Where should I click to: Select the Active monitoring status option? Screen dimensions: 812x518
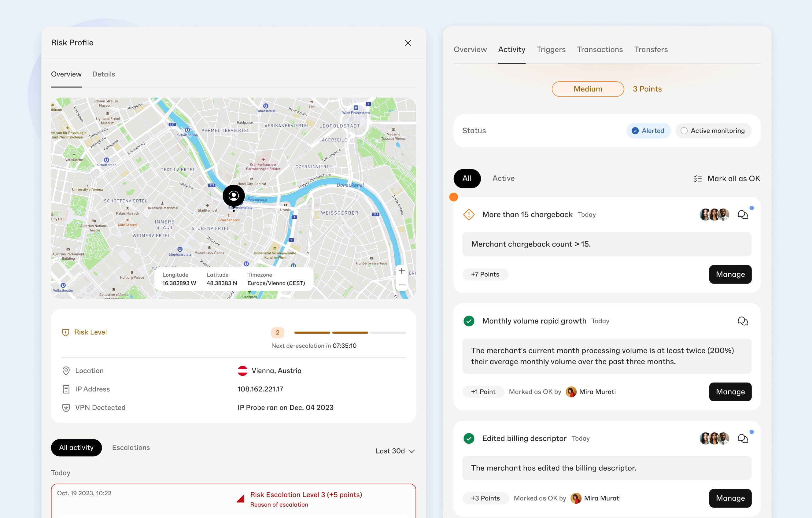tap(713, 131)
